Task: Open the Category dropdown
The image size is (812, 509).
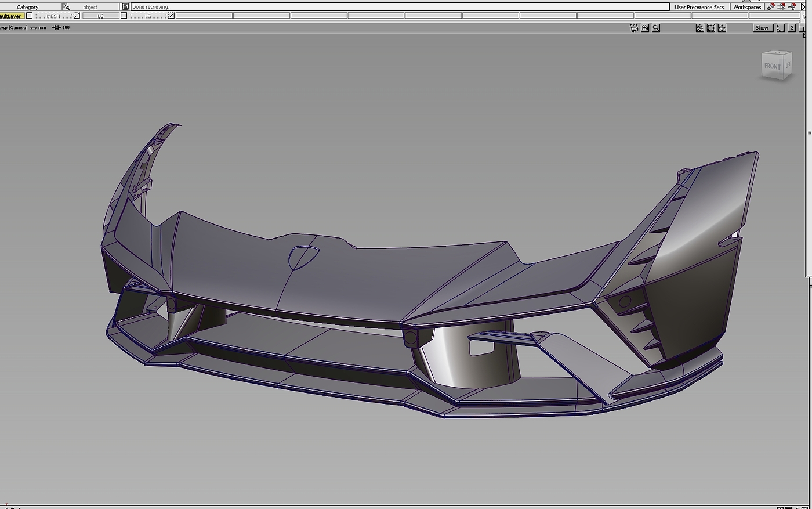Action: pyautogui.click(x=27, y=7)
